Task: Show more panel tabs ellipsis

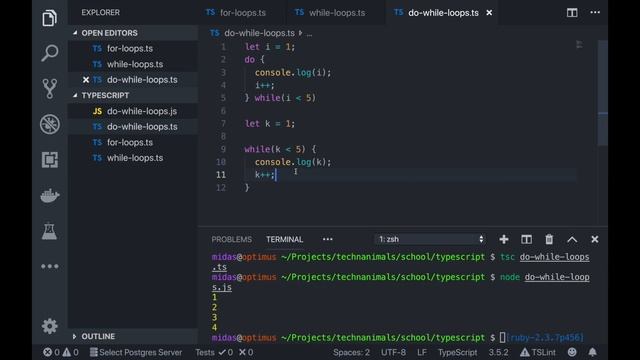Action: coord(327,239)
